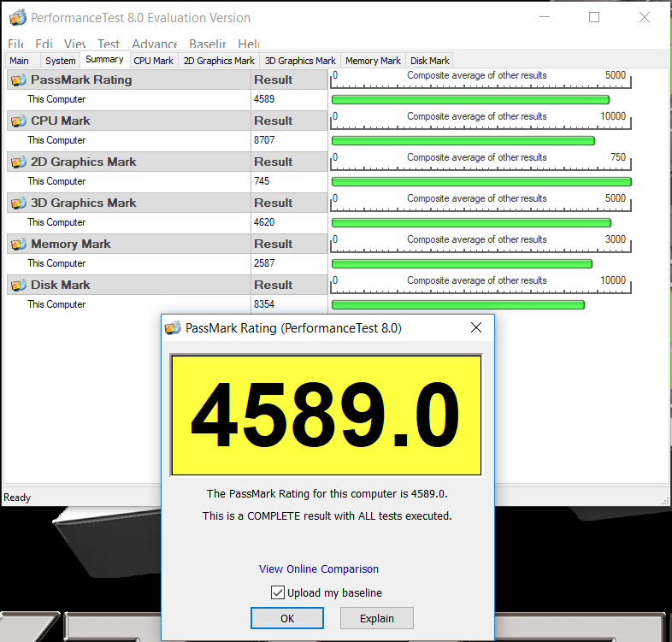672x642 pixels.
Task: Open the Advanced menu
Action: click(154, 44)
